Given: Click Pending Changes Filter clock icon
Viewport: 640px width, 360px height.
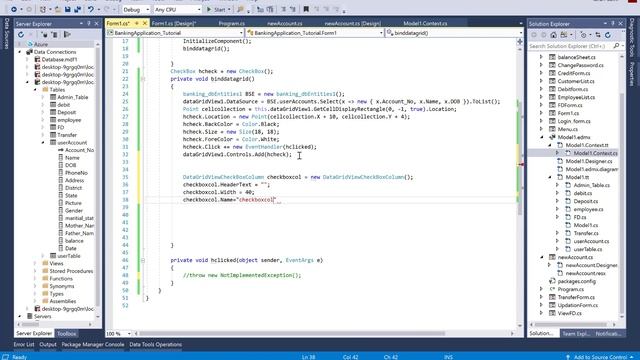Looking at the screenshot, I should coord(584,35).
